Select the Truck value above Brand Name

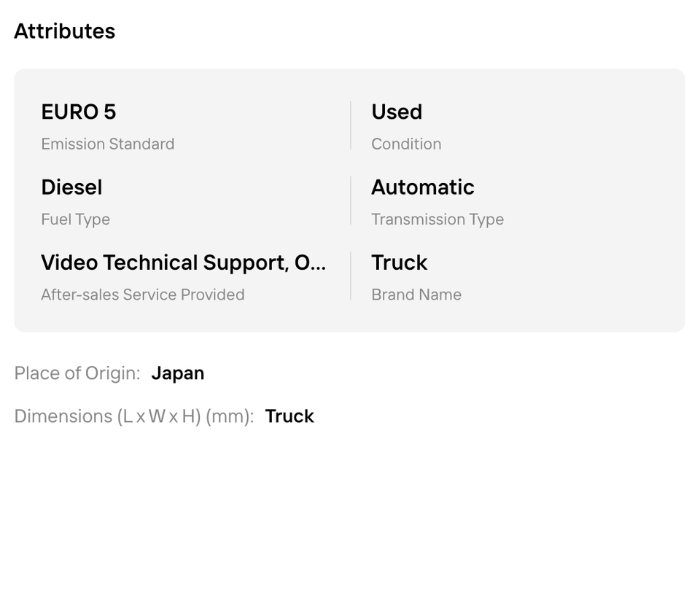click(x=399, y=262)
